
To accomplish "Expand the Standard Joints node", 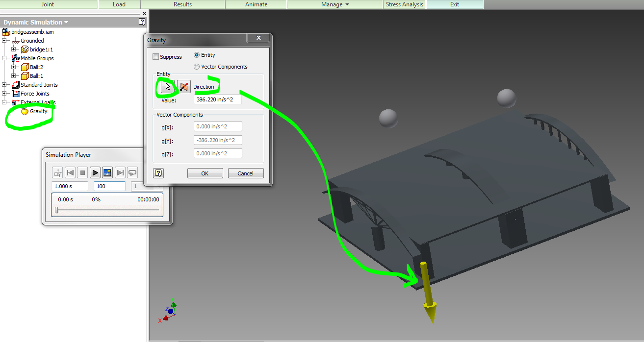I will coord(4,85).
